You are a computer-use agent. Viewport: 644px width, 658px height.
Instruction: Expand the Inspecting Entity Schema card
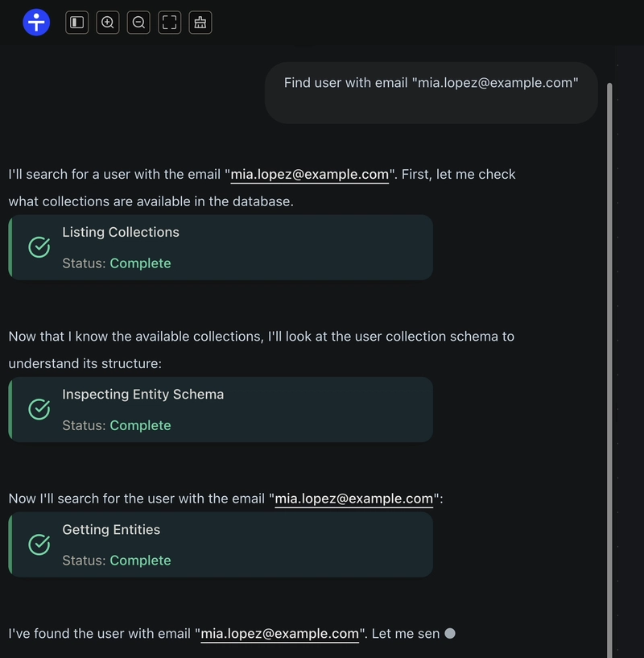(x=221, y=409)
